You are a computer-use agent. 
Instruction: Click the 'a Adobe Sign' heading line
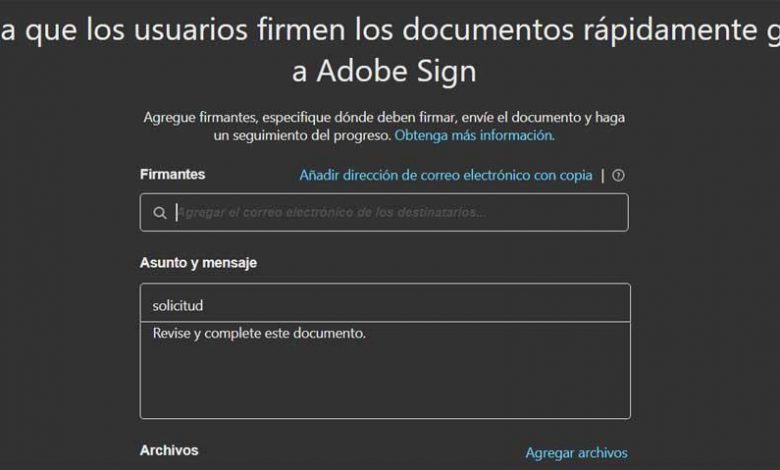click(385, 71)
